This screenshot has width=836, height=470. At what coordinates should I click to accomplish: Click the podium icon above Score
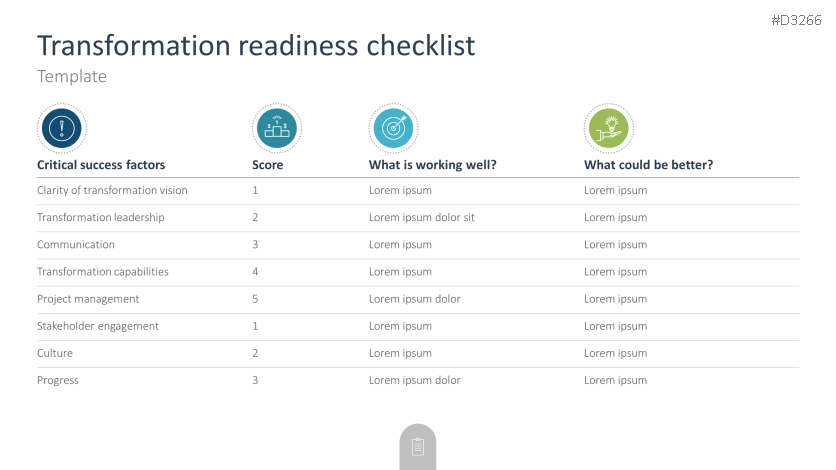pos(276,127)
